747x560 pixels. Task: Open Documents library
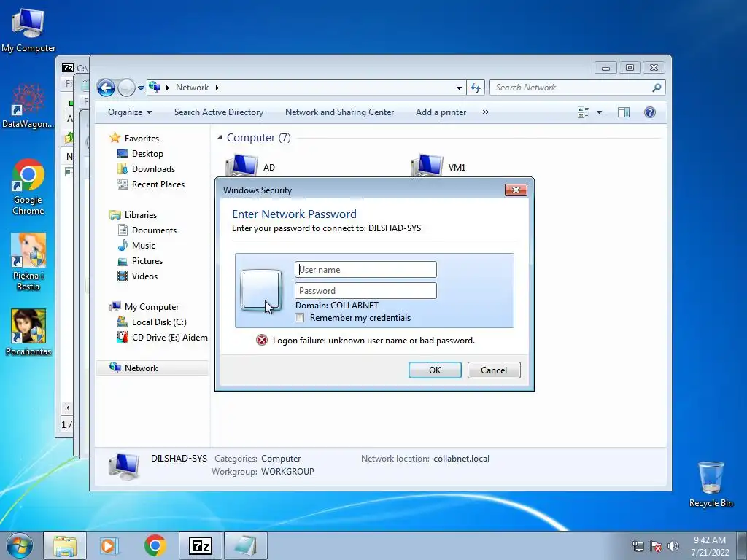(x=154, y=230)
